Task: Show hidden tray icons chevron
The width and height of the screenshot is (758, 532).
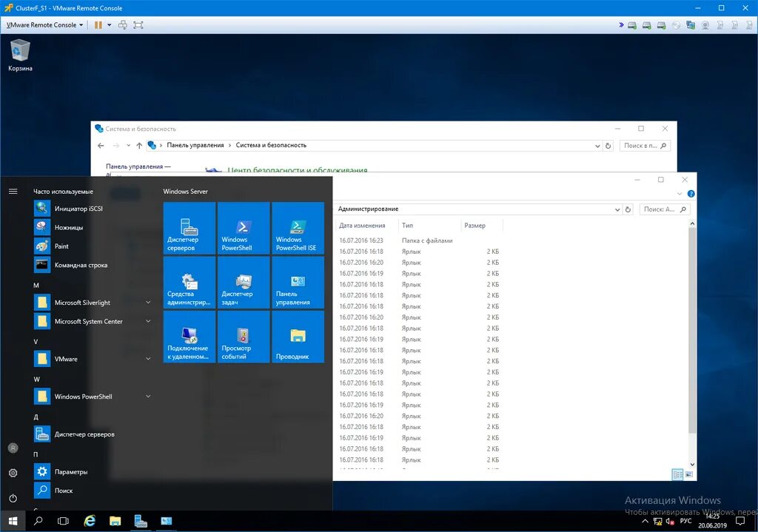Action: click(x=645, y=522)
